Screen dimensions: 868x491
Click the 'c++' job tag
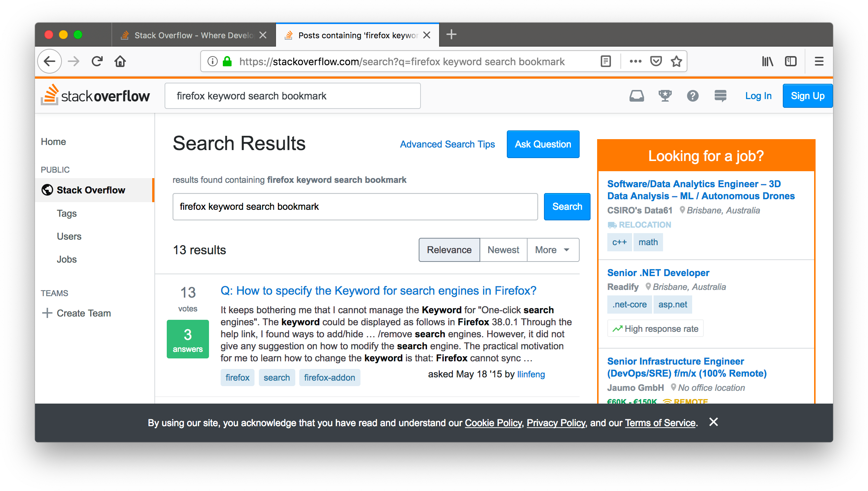click(x=619, y=242)
